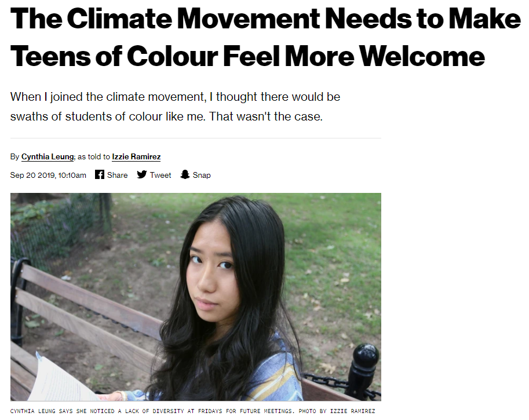Click the headline line ending in "Feel More Welcome"

click(247, 56)
